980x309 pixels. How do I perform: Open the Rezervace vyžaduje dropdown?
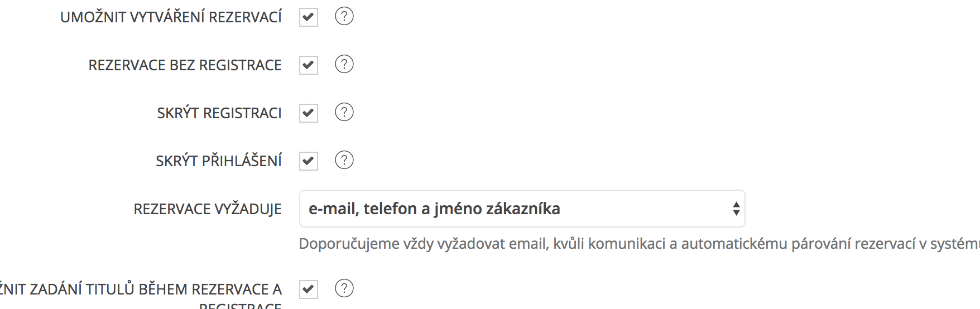point(522,209)
